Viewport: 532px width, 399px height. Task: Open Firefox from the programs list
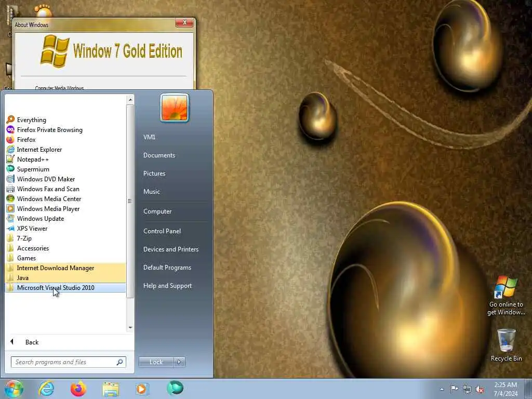point(65,139)
